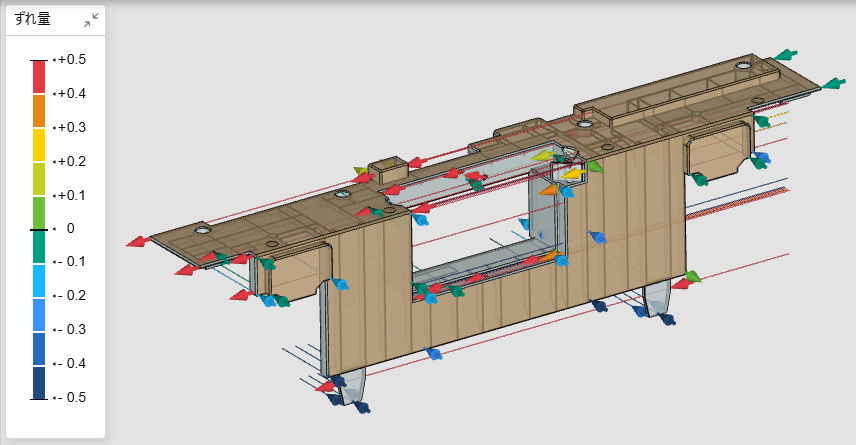Click the 0 center value on the scale

[70, 228]
